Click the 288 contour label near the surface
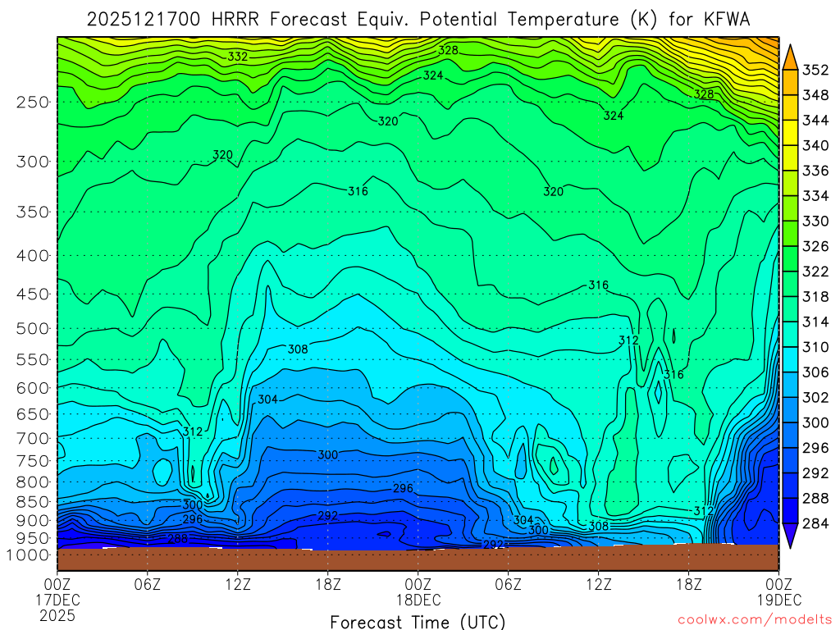Screen dimensions: 840x630 (x=178, y=538)
